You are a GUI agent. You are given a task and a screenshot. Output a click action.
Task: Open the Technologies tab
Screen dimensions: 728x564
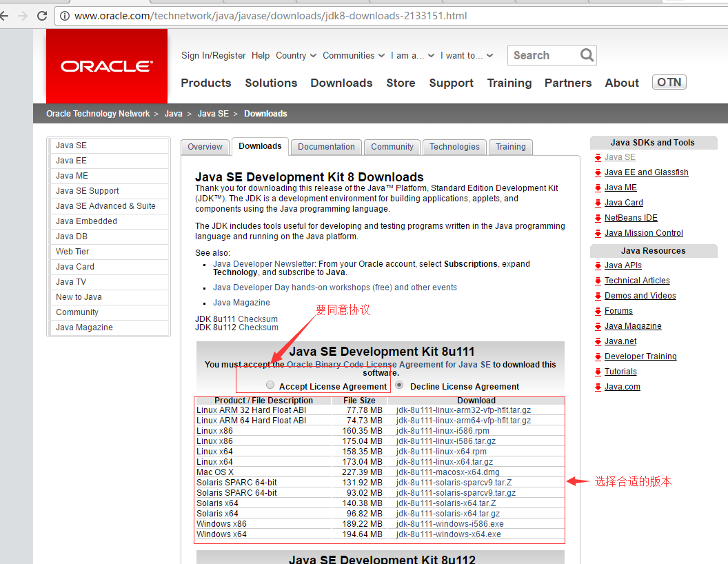coord(454,147)
